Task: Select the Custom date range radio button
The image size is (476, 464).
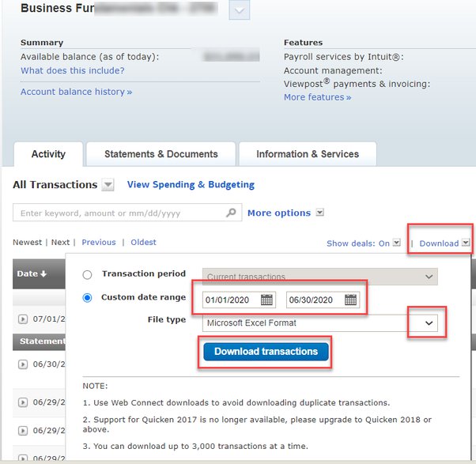Action: coord(87,298)
